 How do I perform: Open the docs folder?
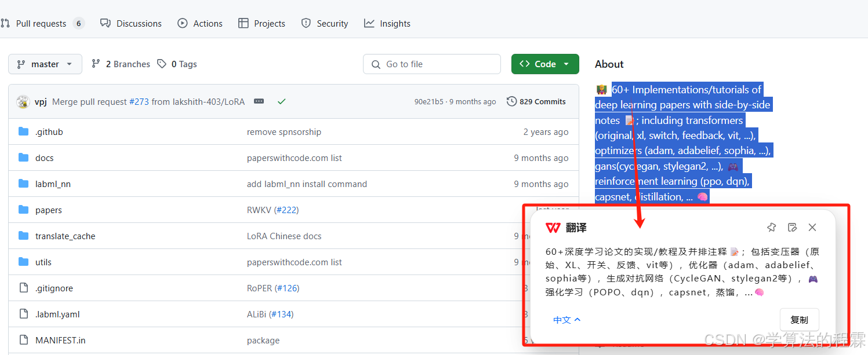(45, 158)
